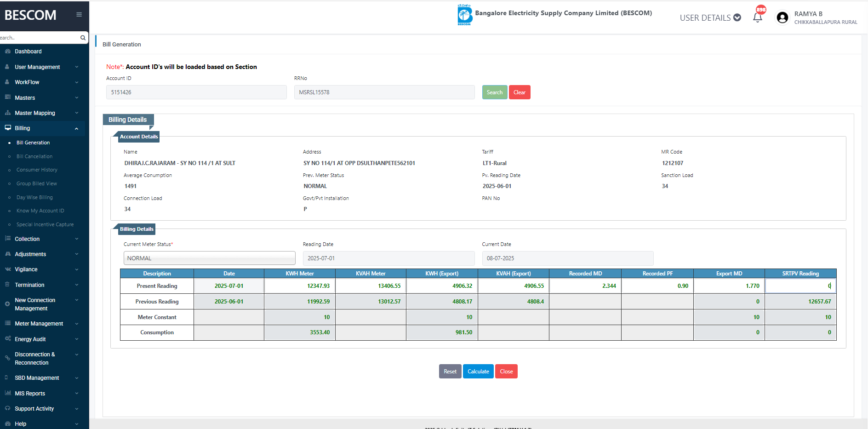Click the MR Code value 1212107
Image resolution: width=868 pixels, height=429 pixels.
673,163
